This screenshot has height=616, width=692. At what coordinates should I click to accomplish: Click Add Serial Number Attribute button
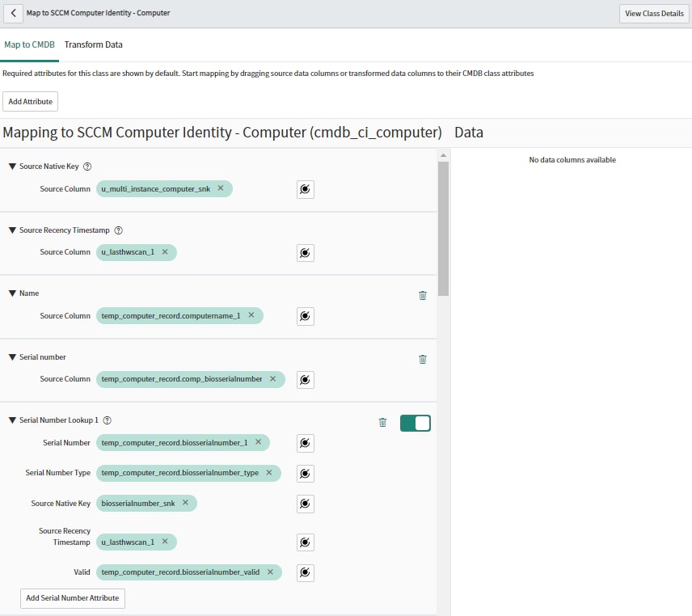pyautogui.click(x=73, y=598)
